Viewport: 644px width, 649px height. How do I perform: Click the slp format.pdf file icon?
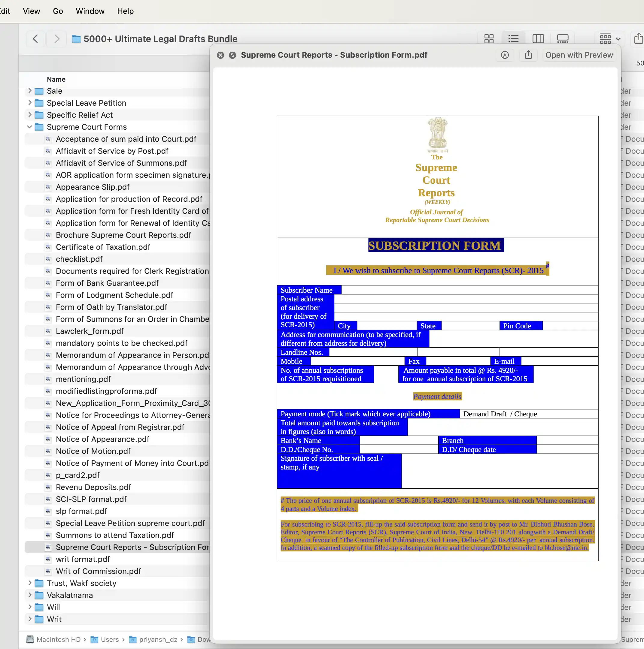(x=48, y=511)
